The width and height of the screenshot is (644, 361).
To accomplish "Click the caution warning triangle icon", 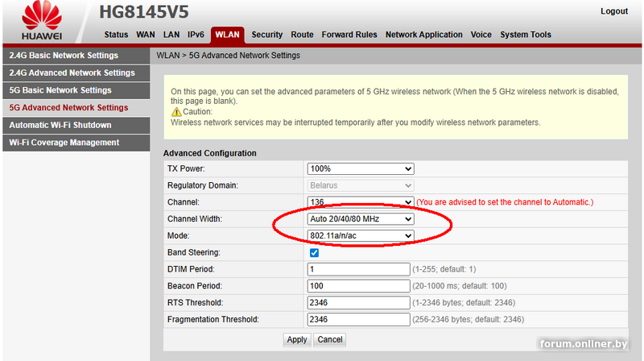I will (176, 112).
